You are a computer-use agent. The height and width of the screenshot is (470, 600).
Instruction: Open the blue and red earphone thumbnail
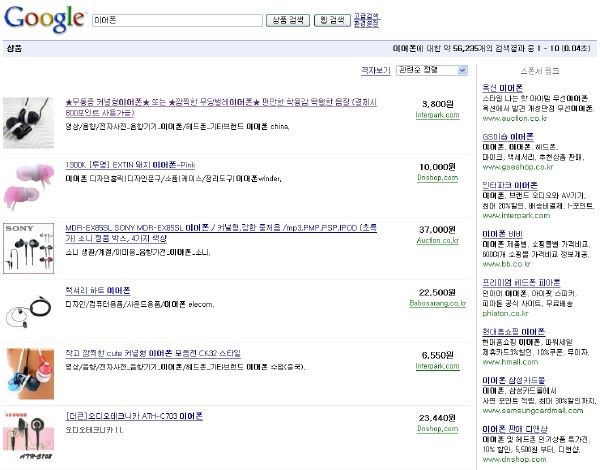click(x=29, y=374)
